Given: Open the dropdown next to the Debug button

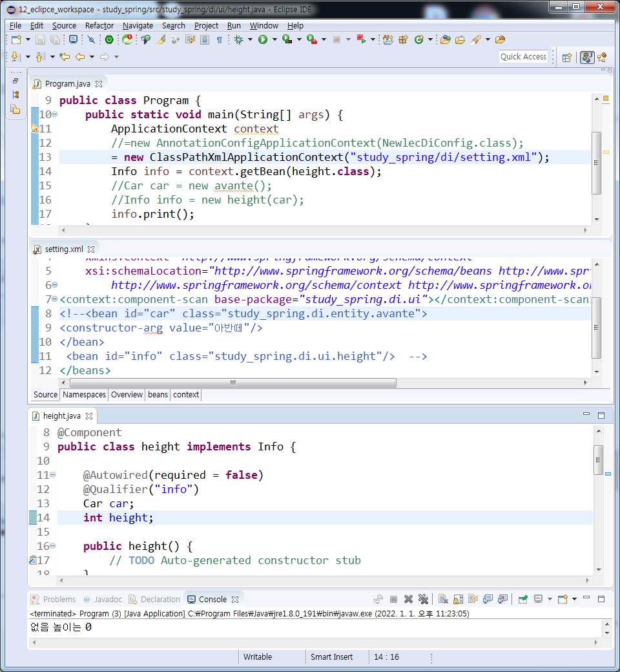Looking at the screenshot, I should tap(250, 40).
